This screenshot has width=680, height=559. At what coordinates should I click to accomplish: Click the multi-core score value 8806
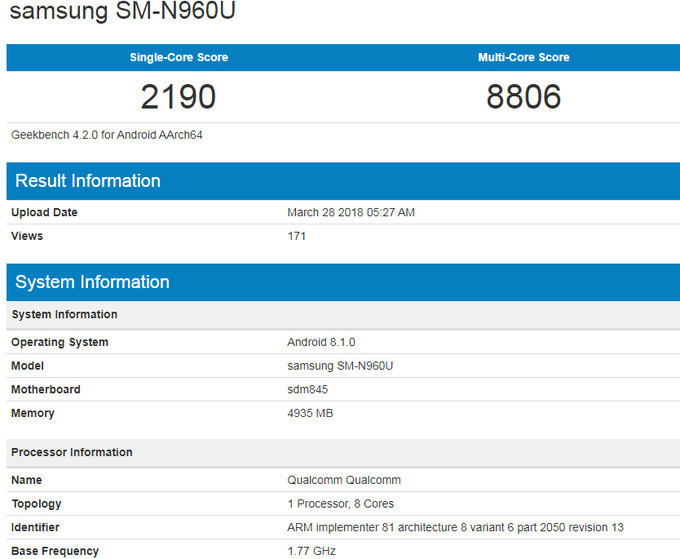pyautogui.click(x=523, y=97)
